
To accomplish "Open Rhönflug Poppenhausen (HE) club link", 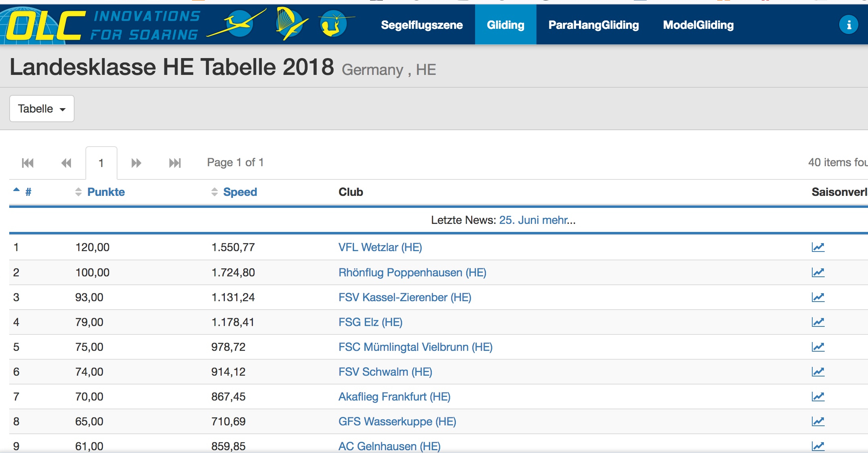I will point(412,272).
